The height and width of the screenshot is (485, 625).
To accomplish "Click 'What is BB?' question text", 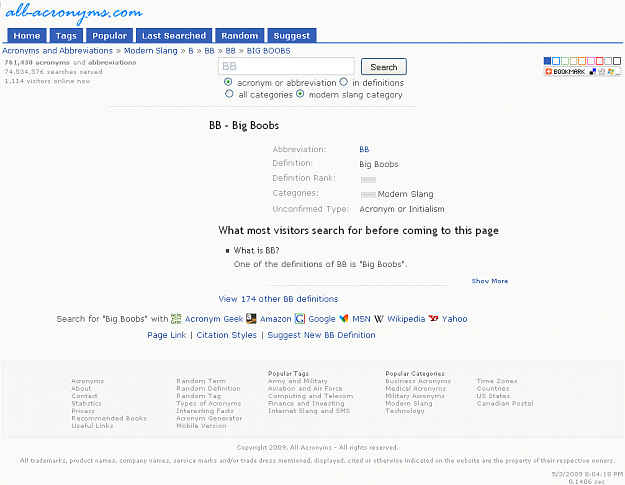I will (x=256, y=250).
